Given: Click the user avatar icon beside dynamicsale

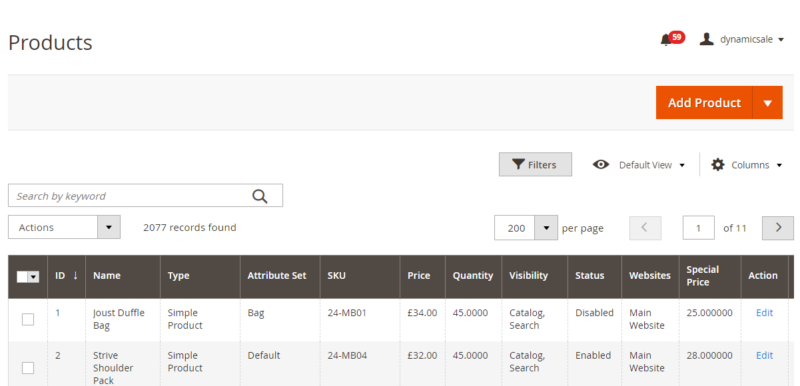Looking at the screenshot, I should [706, 39].
